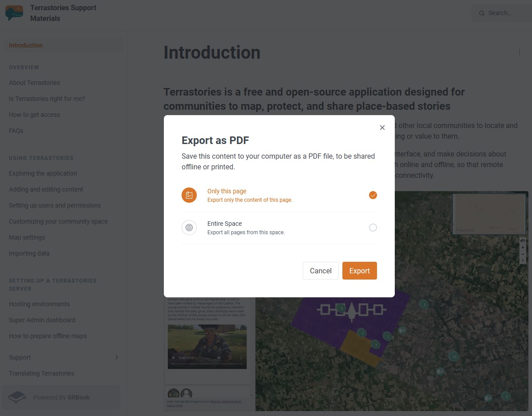Open the Powered By GitBook link
Viewport: 532px width, 416px height.
61,397
